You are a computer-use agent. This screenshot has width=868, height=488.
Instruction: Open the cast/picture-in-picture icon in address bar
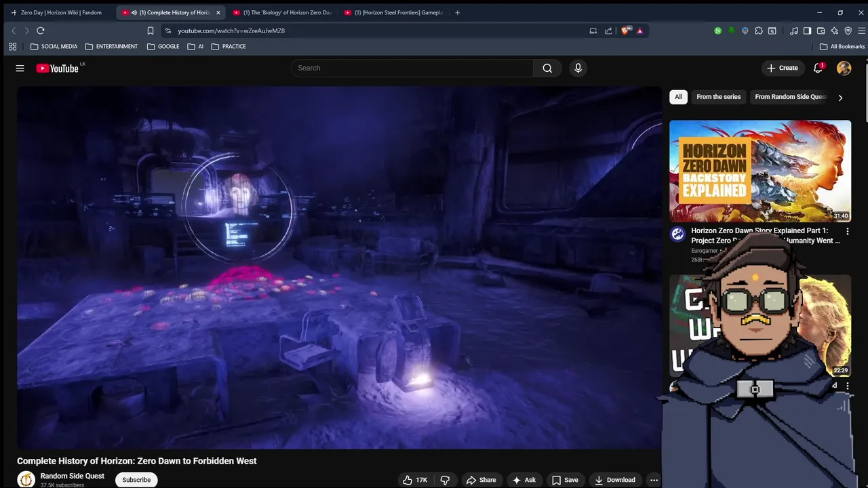click(593, 30)
